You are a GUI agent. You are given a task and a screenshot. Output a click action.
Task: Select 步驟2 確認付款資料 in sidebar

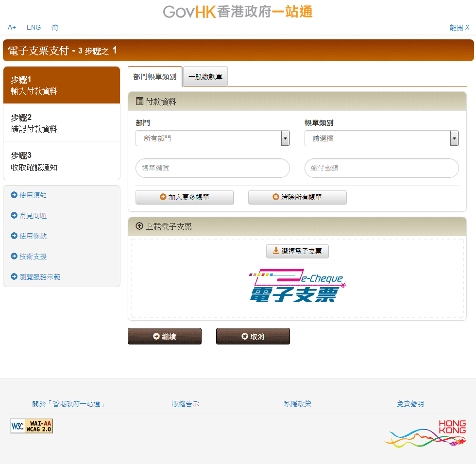pyautogui.click(x=62, y=123)
